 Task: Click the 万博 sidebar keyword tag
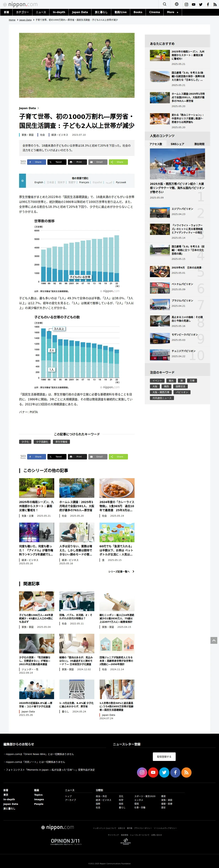(192, 380)
